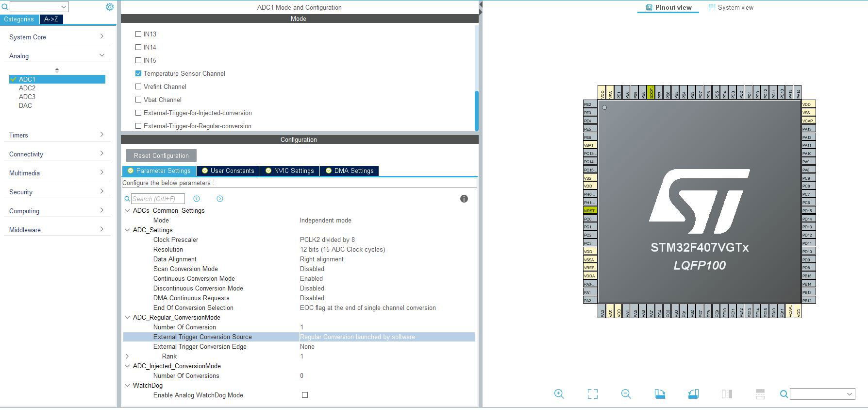Enable the Vbat Channel checkbox
Viewport: 868px width, 410px height.
(x=138, y=100)
